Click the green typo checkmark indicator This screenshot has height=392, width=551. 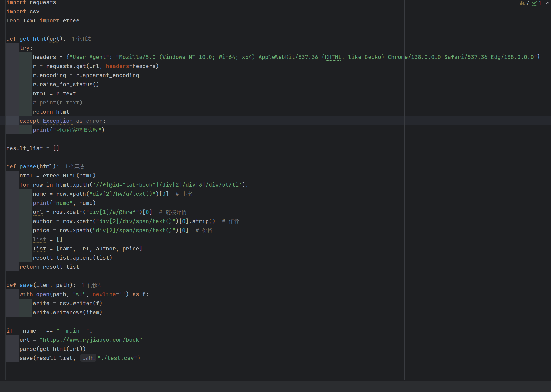(534, 3)
